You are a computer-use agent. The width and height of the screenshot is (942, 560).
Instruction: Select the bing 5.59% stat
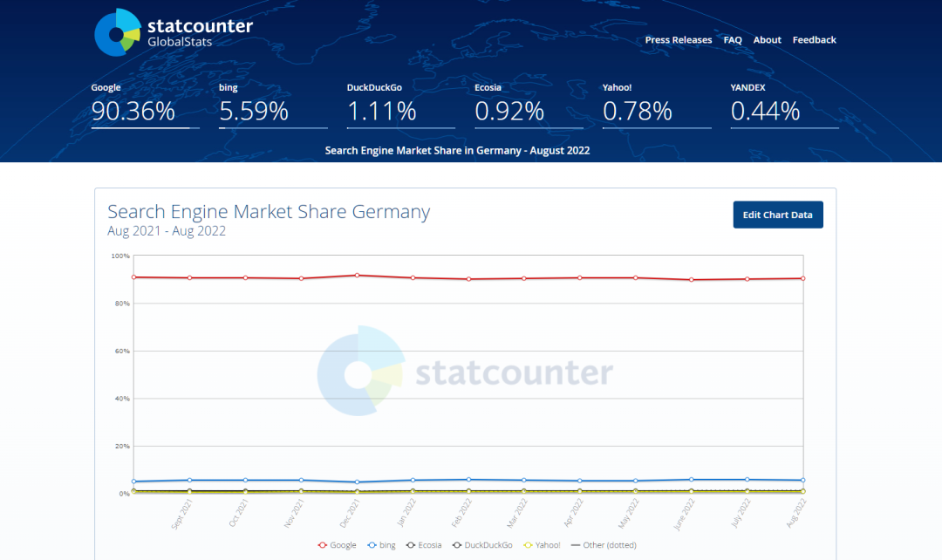[254, 111]
